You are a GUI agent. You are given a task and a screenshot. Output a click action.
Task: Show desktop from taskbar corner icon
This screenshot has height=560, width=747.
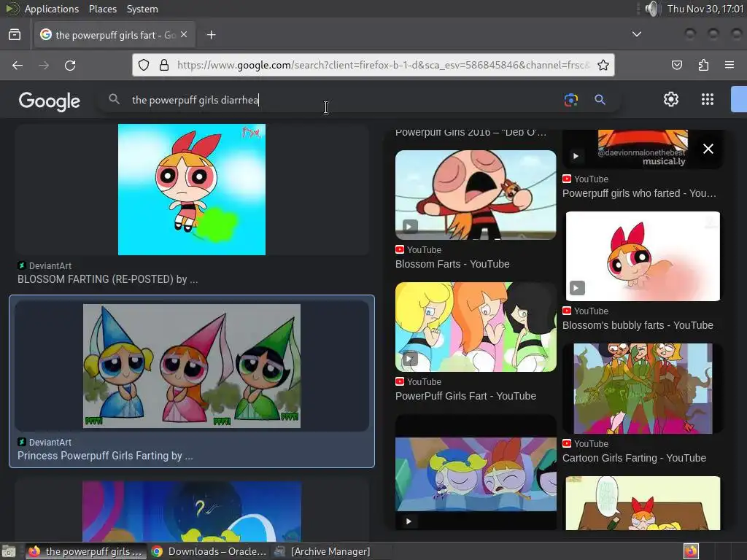(x=8, y=551)
